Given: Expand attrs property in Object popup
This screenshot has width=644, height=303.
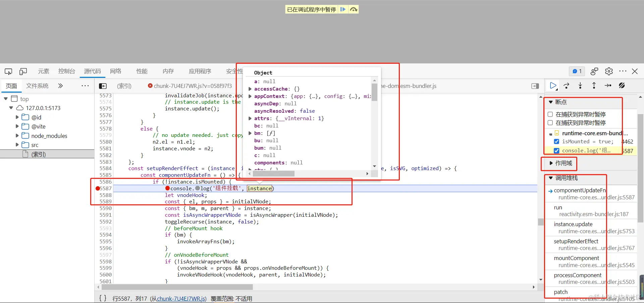Looking at the screenshot, I should pos(250,118).
